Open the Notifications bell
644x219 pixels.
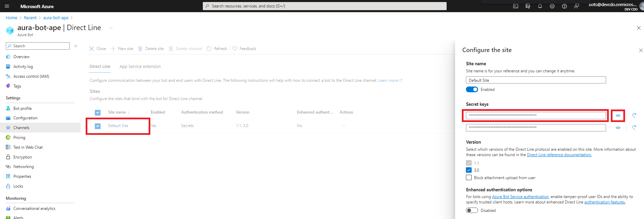click(540, 6)
